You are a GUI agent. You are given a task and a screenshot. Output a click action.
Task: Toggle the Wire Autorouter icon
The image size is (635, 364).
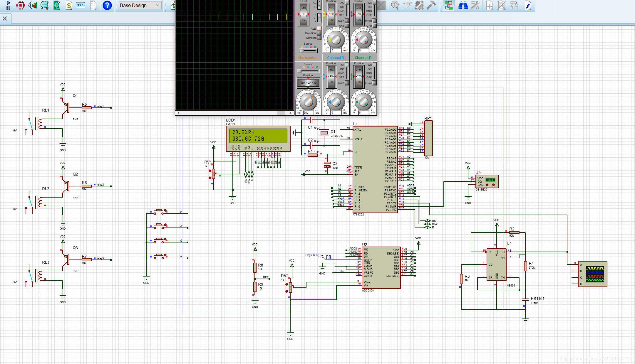tap(449, 5)
